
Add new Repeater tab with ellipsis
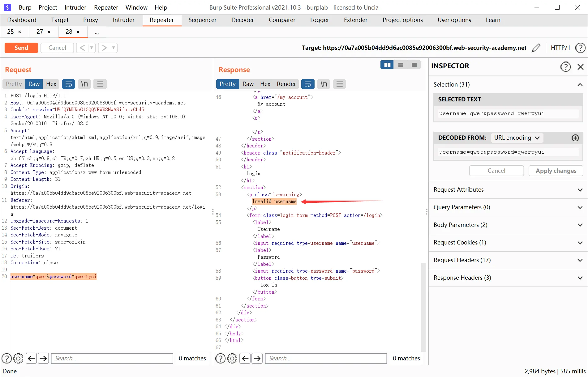pos(97,32)
